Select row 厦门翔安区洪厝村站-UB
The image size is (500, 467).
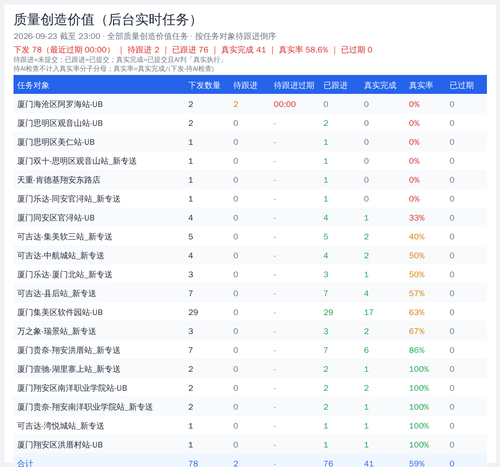pos(250,445)
